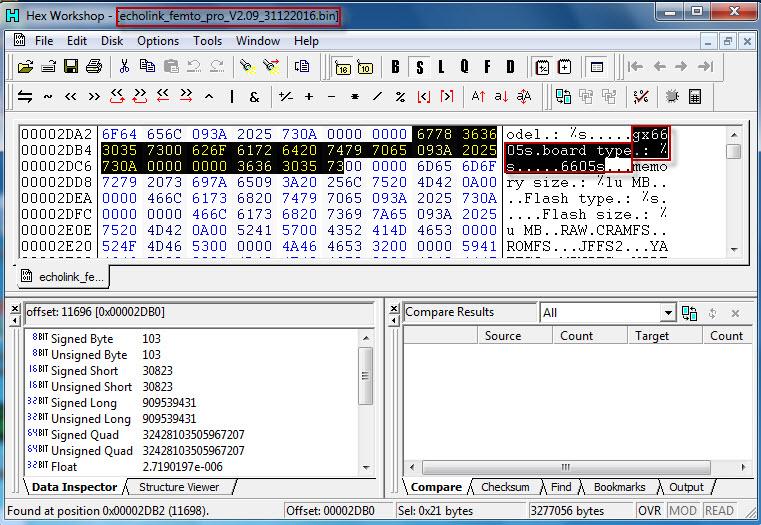761x525 pixels.
Task: Click the OVR indicator in status bar
Action: (649, 510)
